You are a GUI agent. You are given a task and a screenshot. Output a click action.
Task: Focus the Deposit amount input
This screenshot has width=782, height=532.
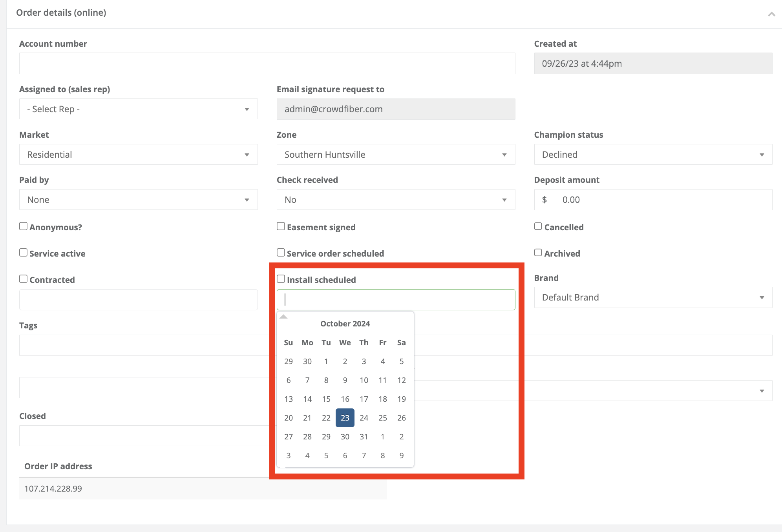[663, 200]
